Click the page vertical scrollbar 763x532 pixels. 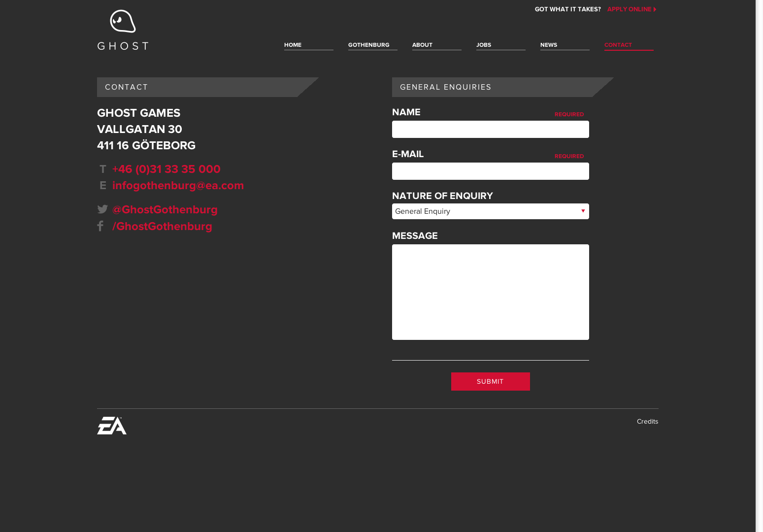click(759, 266)
